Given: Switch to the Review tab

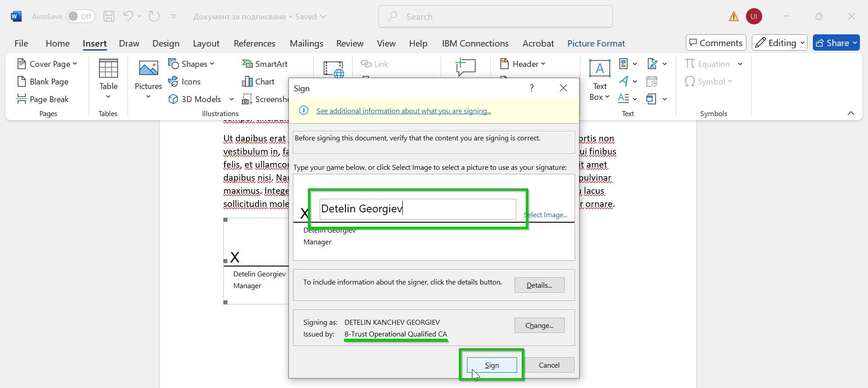Looking at the screenshot, I should [x=350, y=43].
